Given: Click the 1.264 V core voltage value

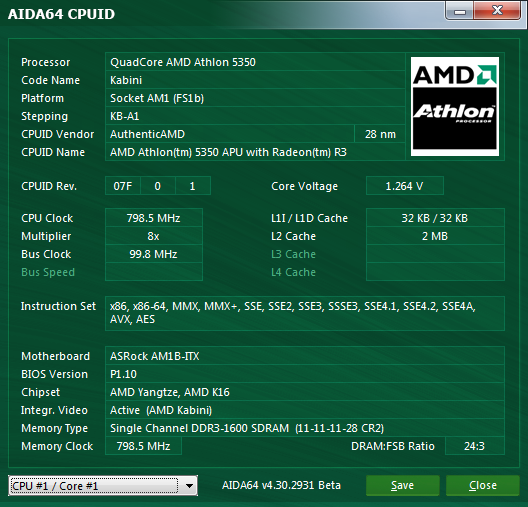Looking at the screenshot, I should pos(404,186).
